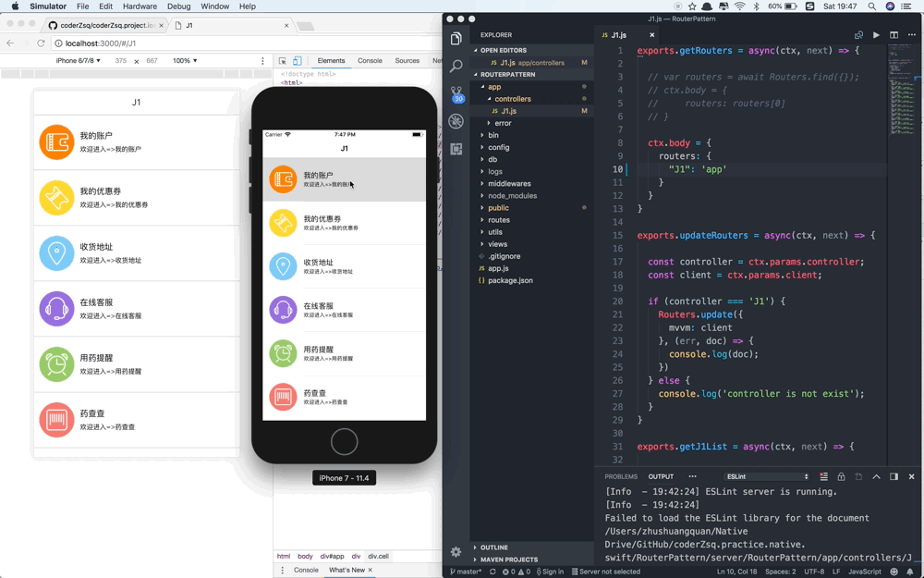Viewport: 924px width, 578px height.
Task: Click the inspect element picker in DevTools
Action: pos(282,61)
